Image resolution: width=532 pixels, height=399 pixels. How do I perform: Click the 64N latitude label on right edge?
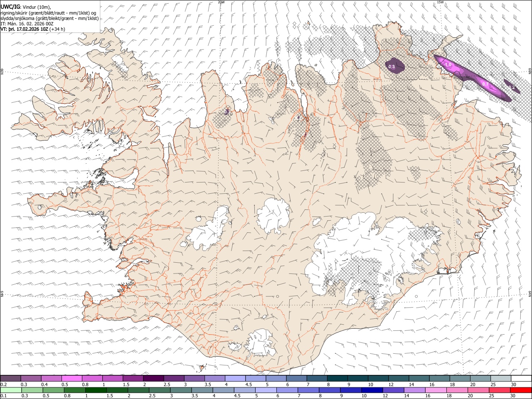point(530,293)
